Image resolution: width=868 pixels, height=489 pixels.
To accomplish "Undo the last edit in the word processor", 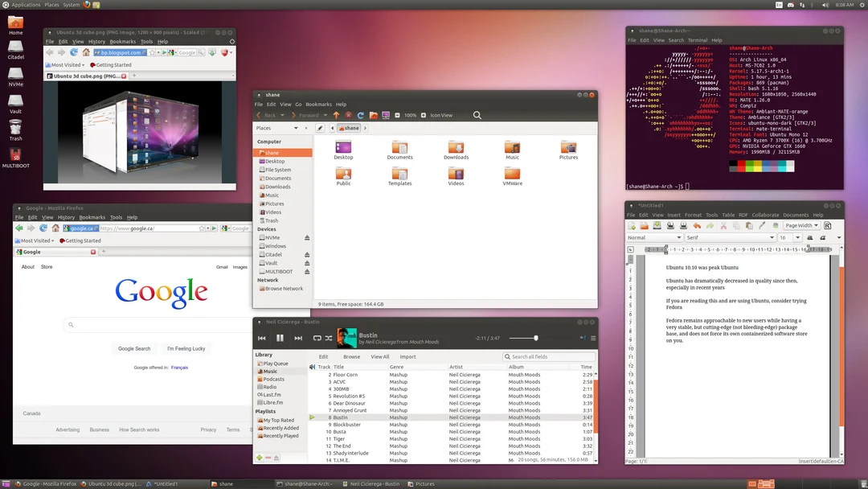I will point(697,226).
